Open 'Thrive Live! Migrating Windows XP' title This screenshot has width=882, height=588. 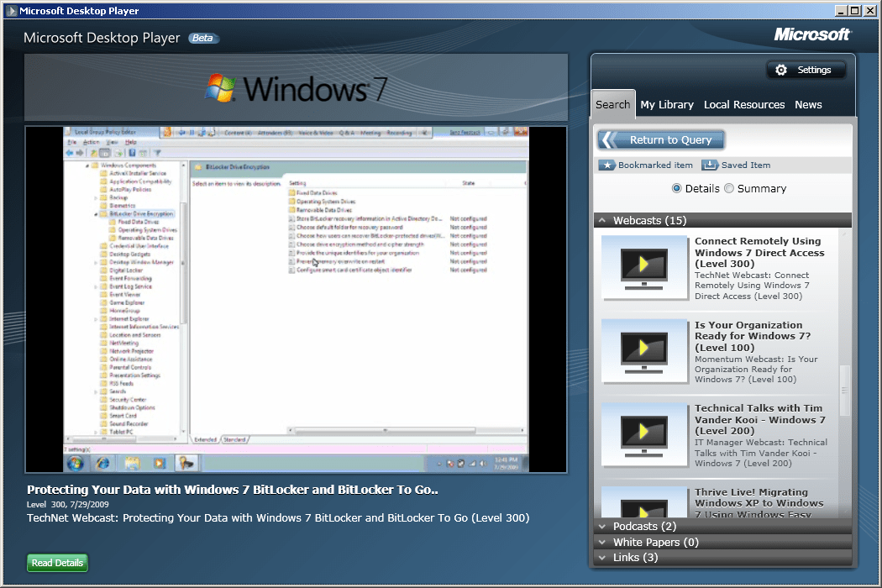pos(759,503)
